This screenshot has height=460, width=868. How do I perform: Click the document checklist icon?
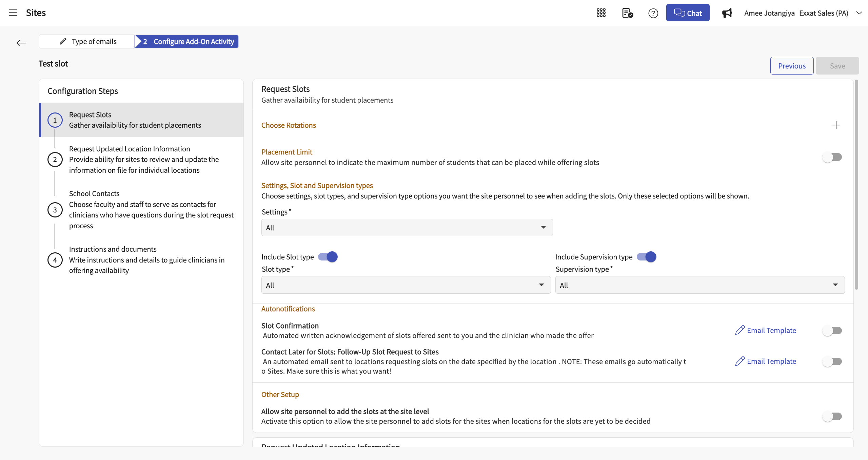click(x=627, y=13)
